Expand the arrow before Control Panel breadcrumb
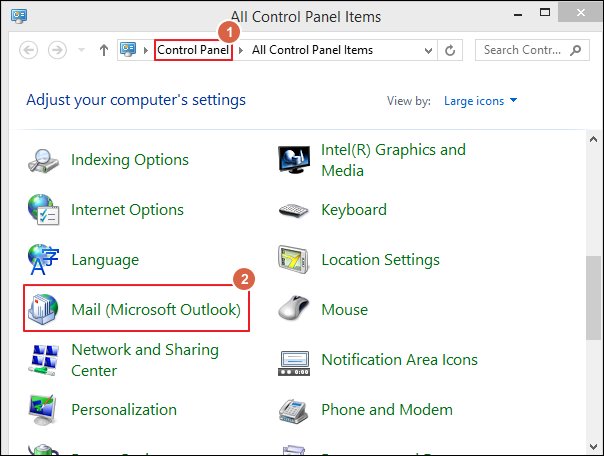Screen dimensions: 604x456 coord(146,50)
